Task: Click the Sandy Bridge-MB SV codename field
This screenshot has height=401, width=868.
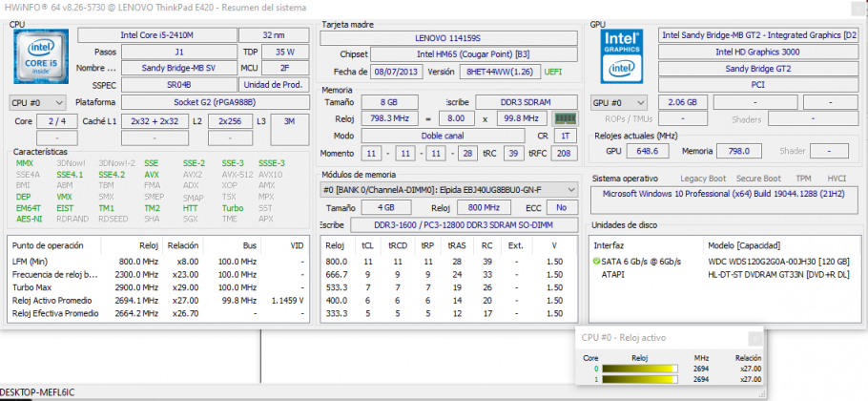Action: pos(178,68)
